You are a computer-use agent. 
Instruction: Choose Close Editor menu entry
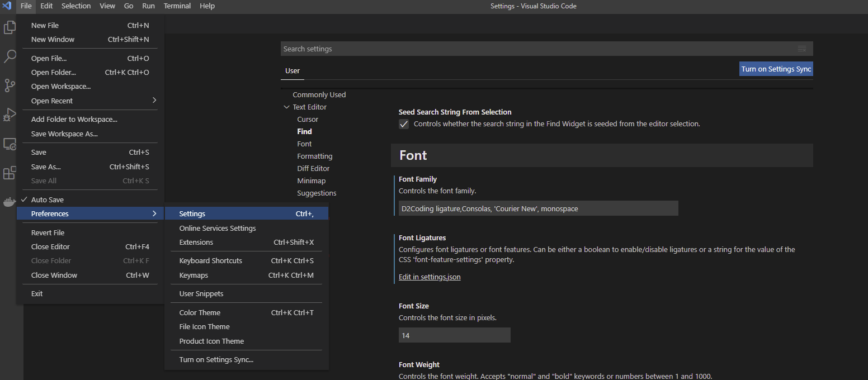tap(91, 246)
